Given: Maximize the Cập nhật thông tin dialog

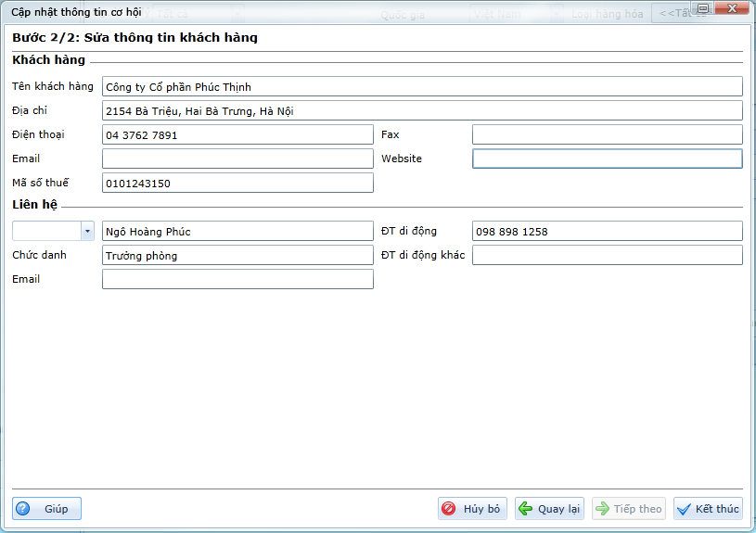Looking at the screenshot, I should coord(703,8).
